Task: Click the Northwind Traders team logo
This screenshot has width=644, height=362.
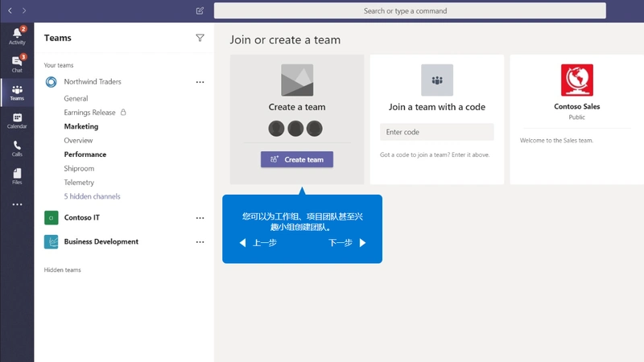Action: click(52, 82)
